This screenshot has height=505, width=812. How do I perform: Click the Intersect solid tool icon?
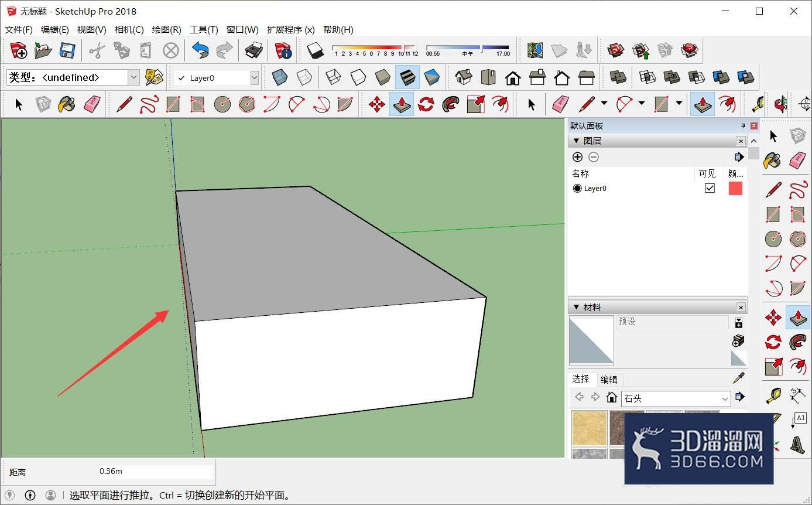point(647,77)
